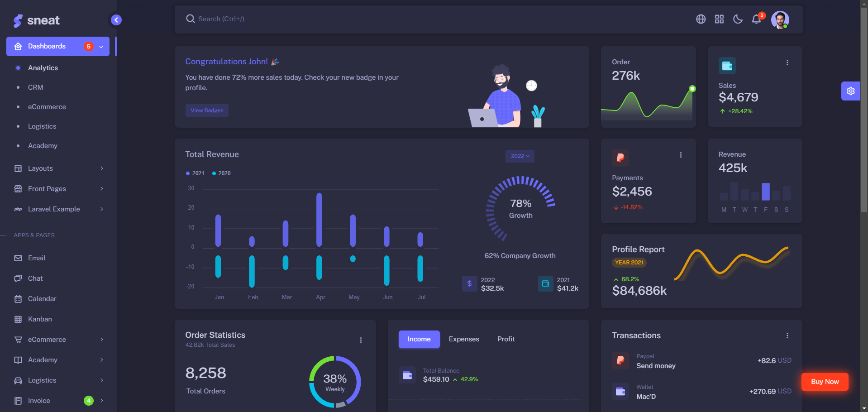The height and width of the screenshot is (412, 868).
Task: Open the language selector globe icon
Action: [701, 19]
